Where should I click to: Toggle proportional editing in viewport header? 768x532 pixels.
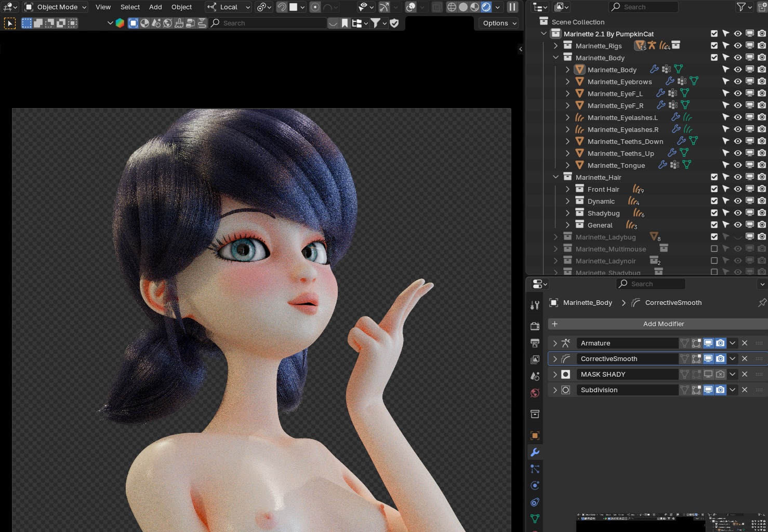click(315, 7)
